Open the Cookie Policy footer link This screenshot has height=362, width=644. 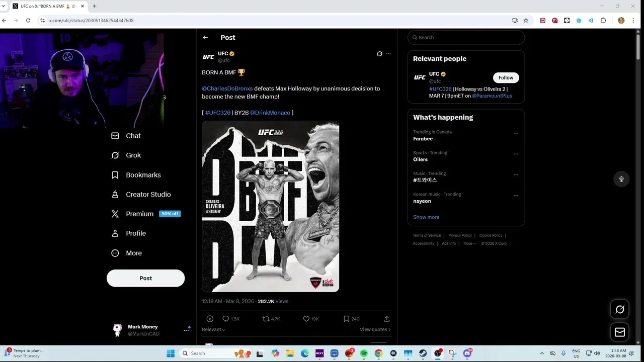click(x=491, y=235)
